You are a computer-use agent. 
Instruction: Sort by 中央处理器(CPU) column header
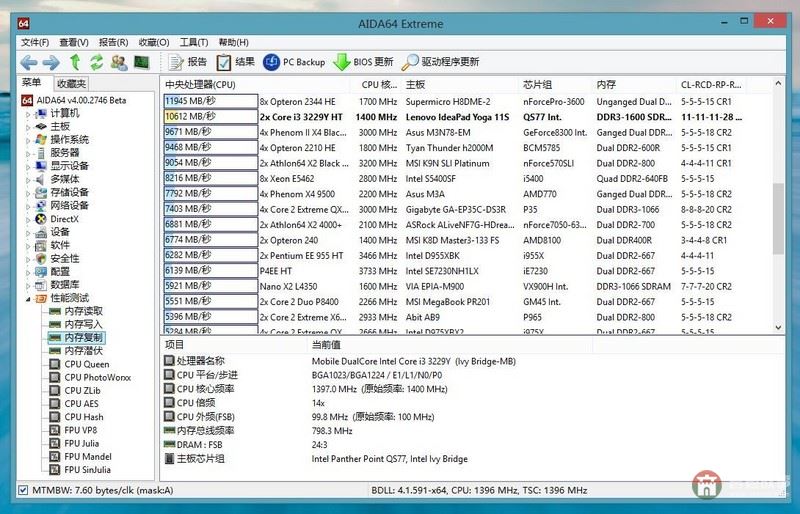[x=255, y=84]
